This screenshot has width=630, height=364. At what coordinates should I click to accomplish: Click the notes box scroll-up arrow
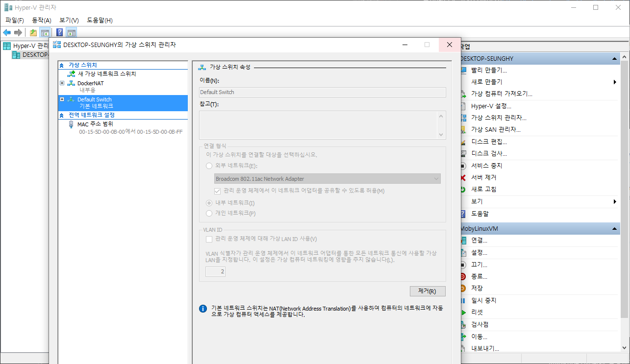click(x=441, y=116)
